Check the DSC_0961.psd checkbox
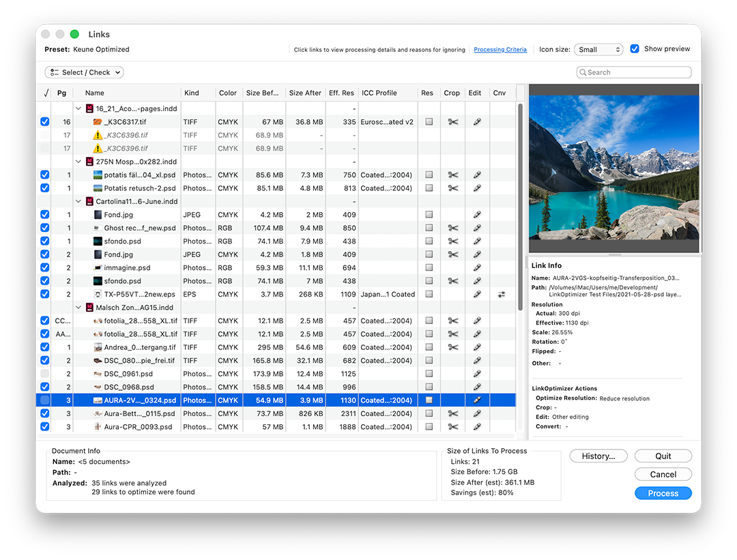The image size is (737, 560). click(44, 374)
